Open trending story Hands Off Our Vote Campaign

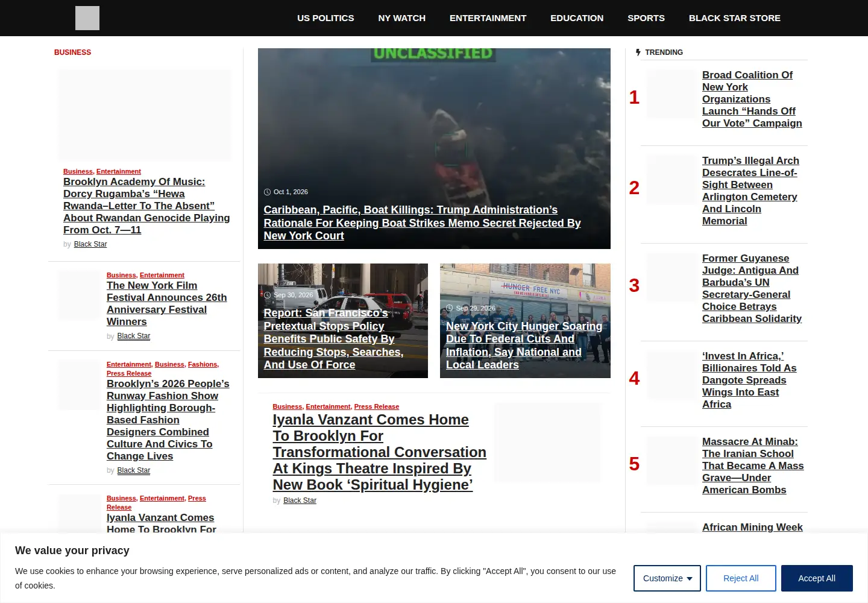752,99
